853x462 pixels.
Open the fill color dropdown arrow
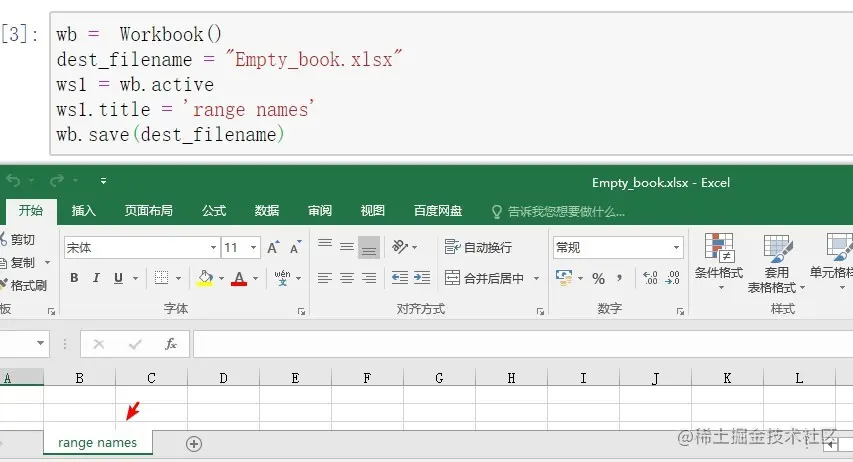[221, 279]
